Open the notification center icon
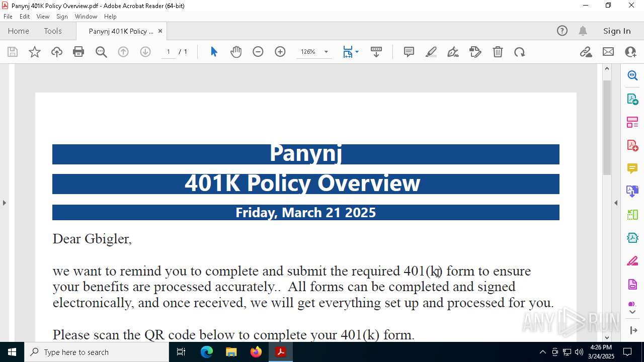Viewport: 644px width, 362px height. coord(627,352)
